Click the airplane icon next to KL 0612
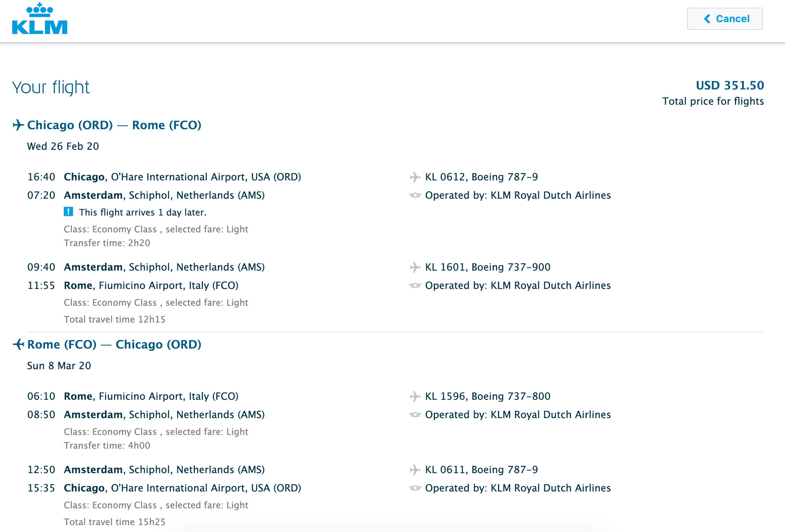 click(x=415, y=177)
